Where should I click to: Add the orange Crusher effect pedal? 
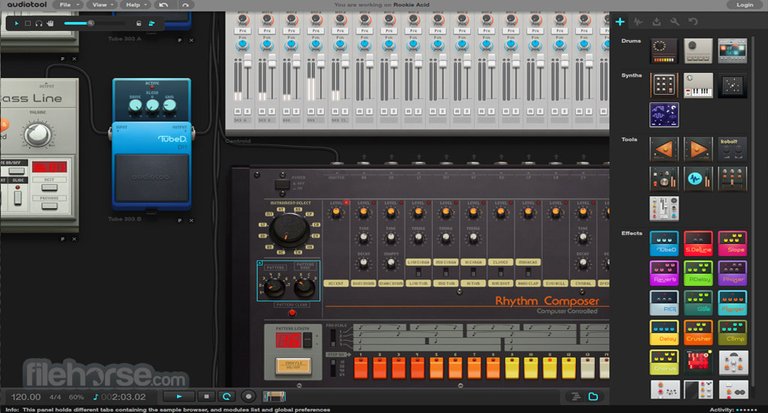click(698, 332)
